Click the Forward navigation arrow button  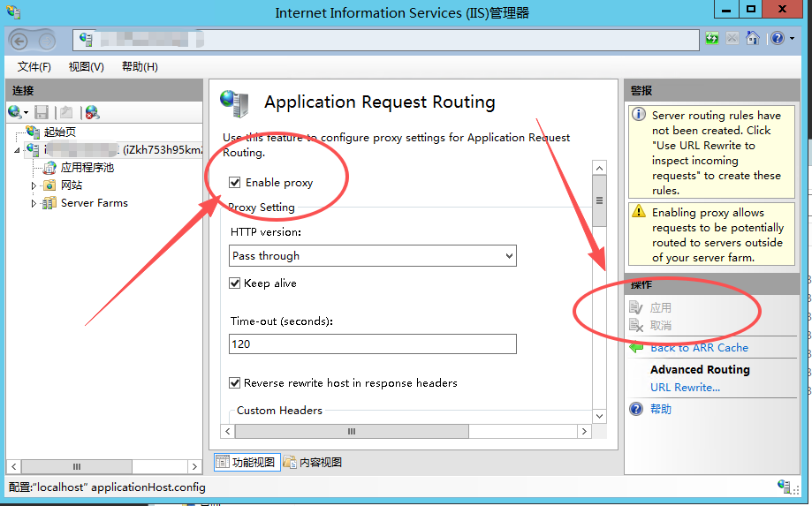point(47,42)
